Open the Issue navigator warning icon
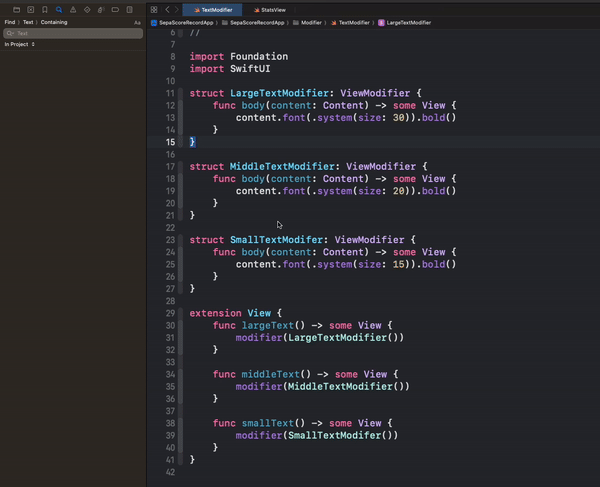 pos(72,9)
